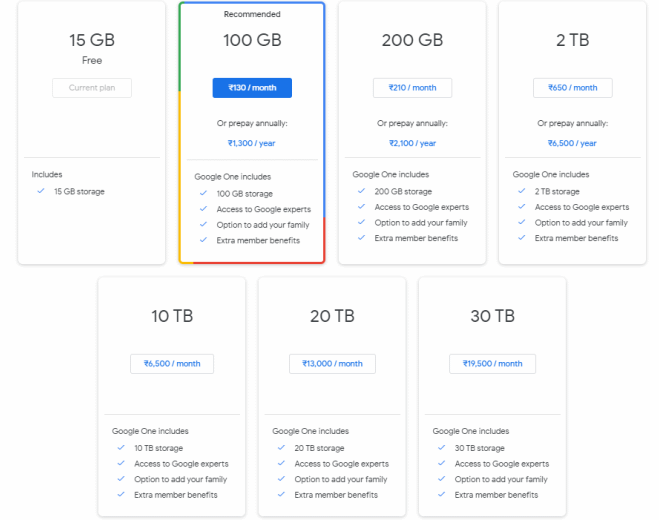
Task: Click the 15 GB plan heading
Action: (92, 40)
